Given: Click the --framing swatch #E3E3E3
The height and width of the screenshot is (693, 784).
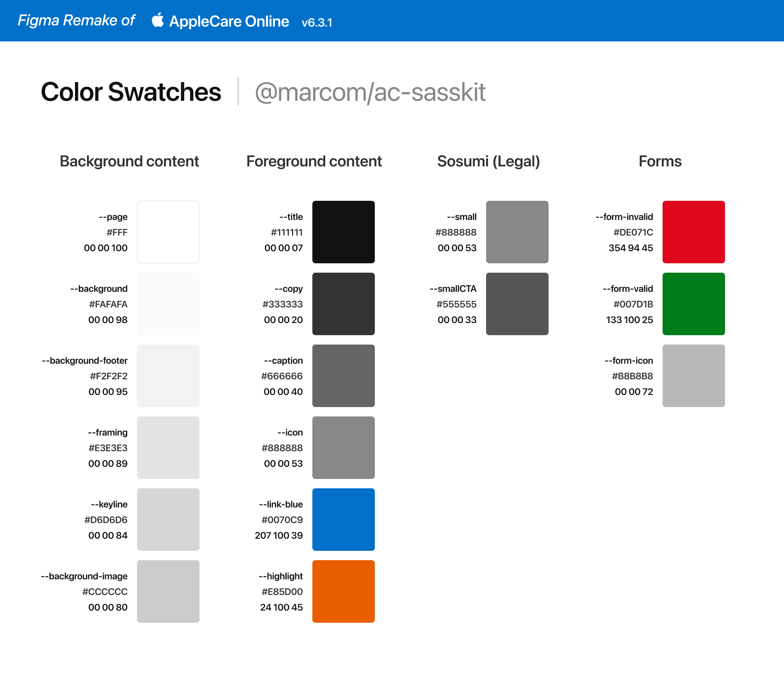Looking at the screenshot, I should (x=168, y=447).
